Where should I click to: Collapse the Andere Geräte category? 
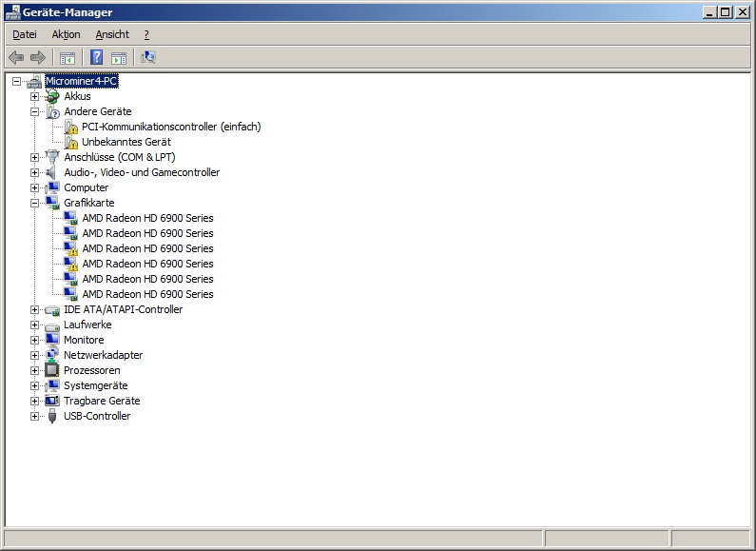point(35,111)
